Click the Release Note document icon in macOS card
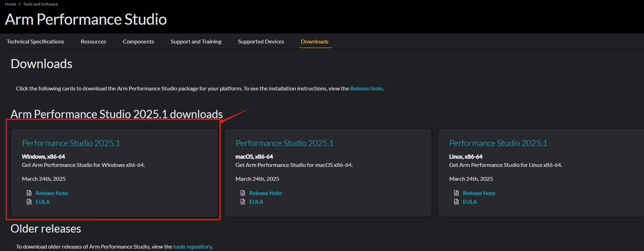The height and width of the screenshot is (251, 644). click(x=243, y=193)
